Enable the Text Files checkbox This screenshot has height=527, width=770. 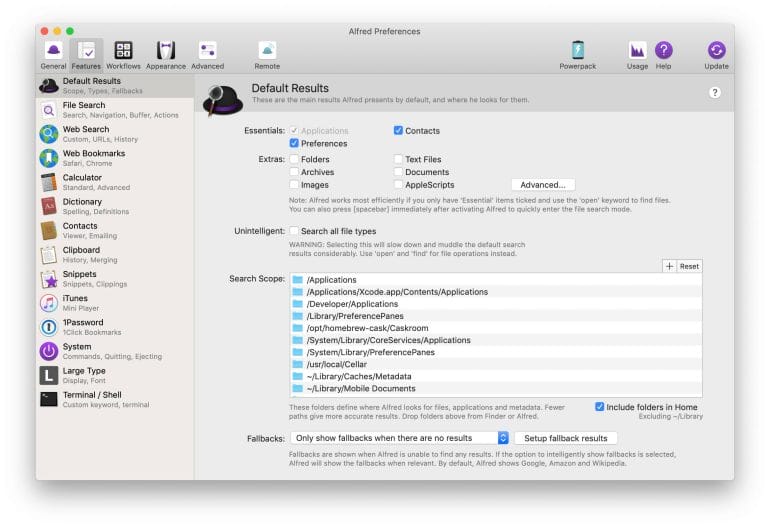[x=398, y=159]
